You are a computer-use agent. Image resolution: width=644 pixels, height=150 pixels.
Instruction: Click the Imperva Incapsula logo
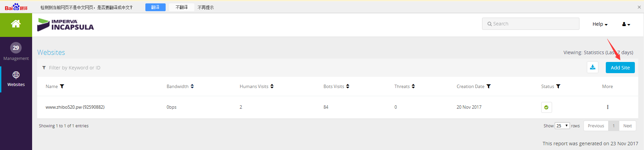point(66,25)
